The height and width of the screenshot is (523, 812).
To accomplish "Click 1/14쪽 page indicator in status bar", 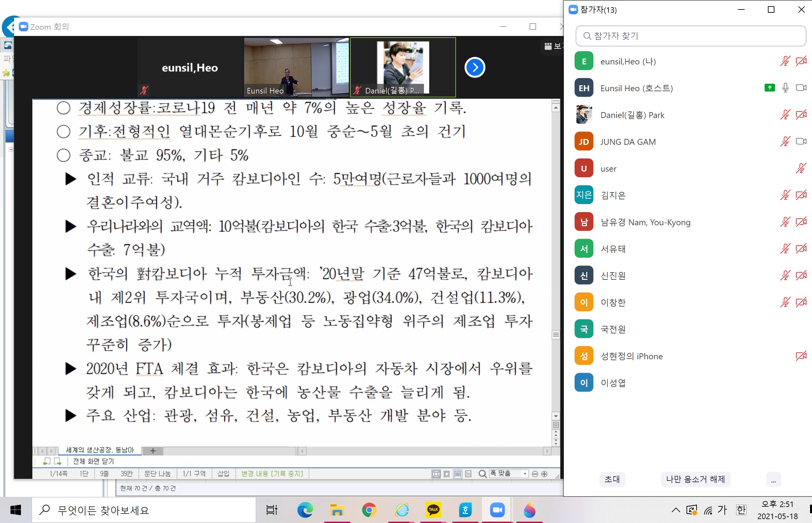I will tap(59, 473).
